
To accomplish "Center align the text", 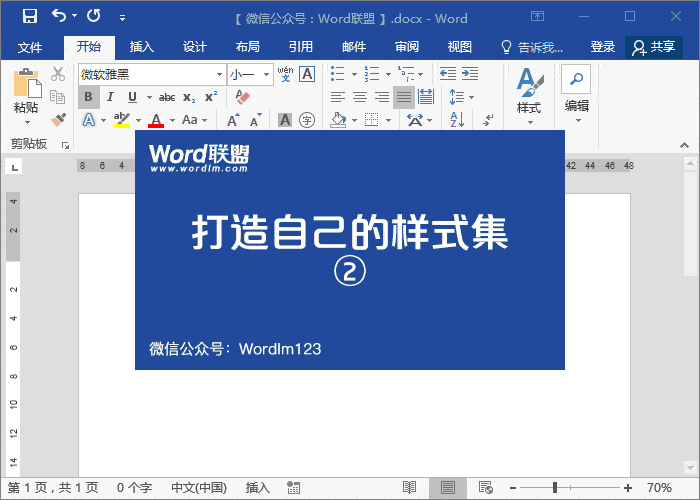I will coord(360,97).
